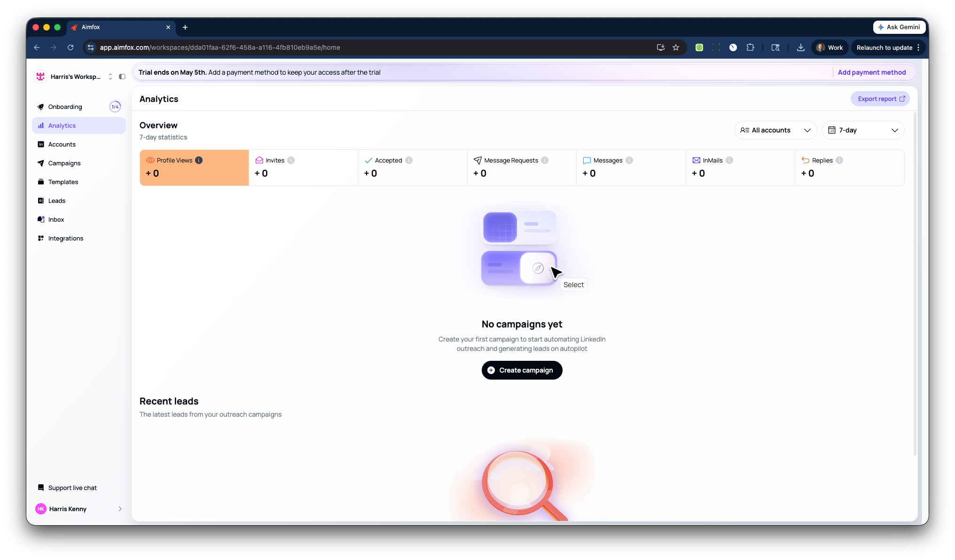Open the Templates section
This screenshot has width=955, height=560.
[x=63, y=182]
